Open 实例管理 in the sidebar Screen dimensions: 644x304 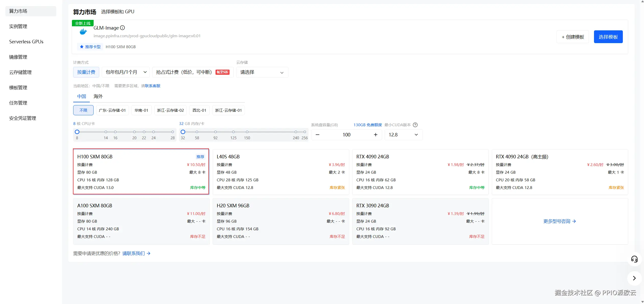coord(18,26)
